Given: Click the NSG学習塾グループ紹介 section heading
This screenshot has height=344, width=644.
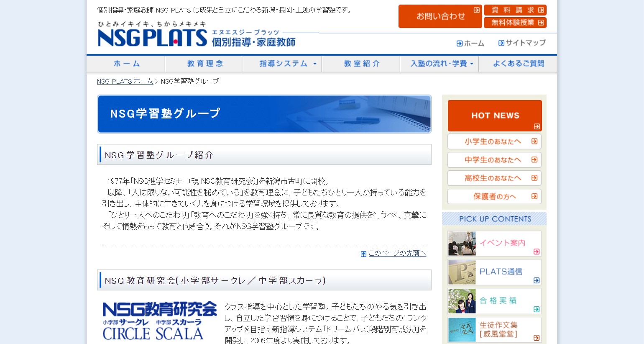Looking at the screenshot, I should coord(264,155).
